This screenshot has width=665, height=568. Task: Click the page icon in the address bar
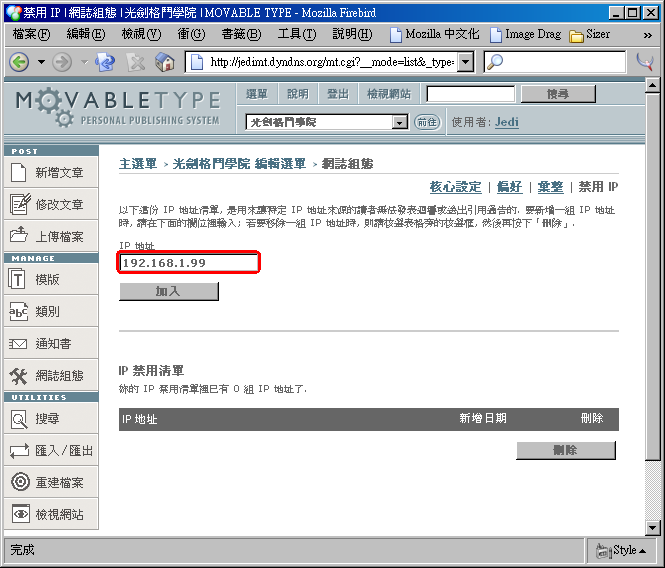pyautogui.click(x=197, y=62)
